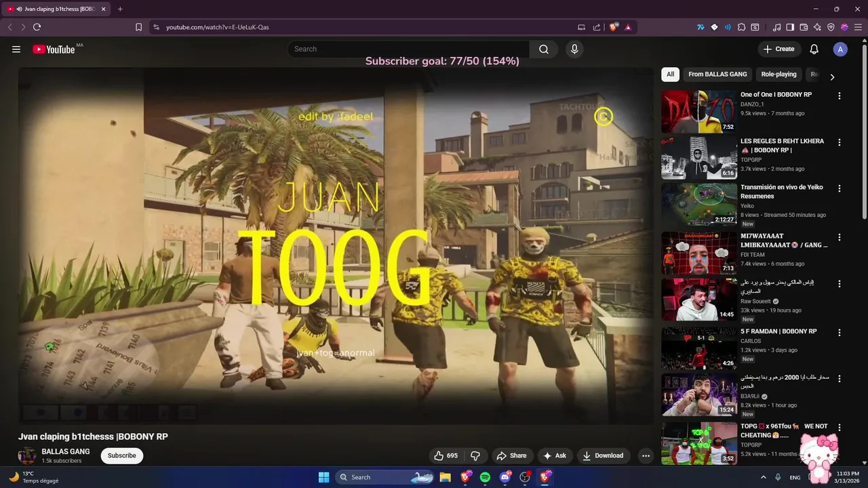The width and height of the screenshot is (868, 488).
Task: Focus the YouTube search box
Action: (x=408, y=49)
